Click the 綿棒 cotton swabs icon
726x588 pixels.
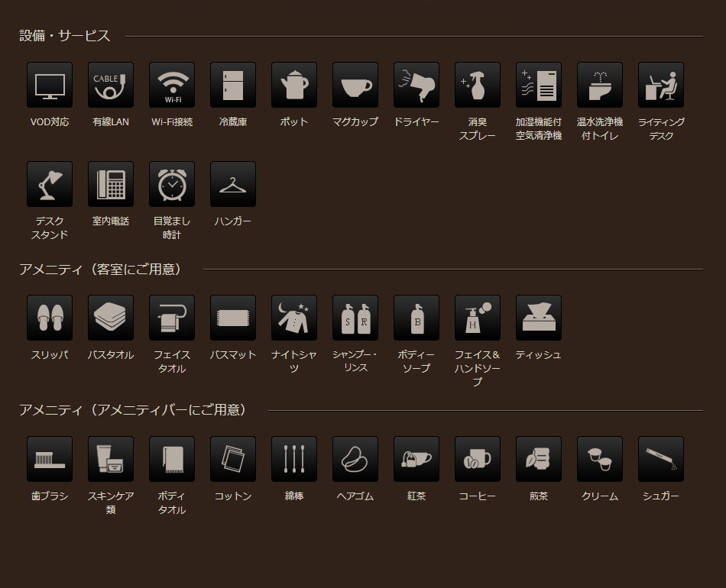pyautogui.click(x=294, y=459)
